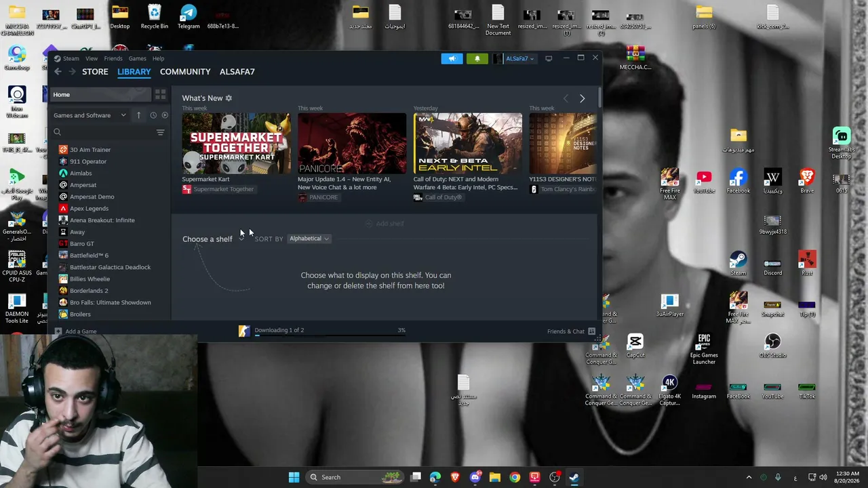Open the Alphabetical sort-by dropdown
This screenshot has width=868, height=488.
(309, 239)
